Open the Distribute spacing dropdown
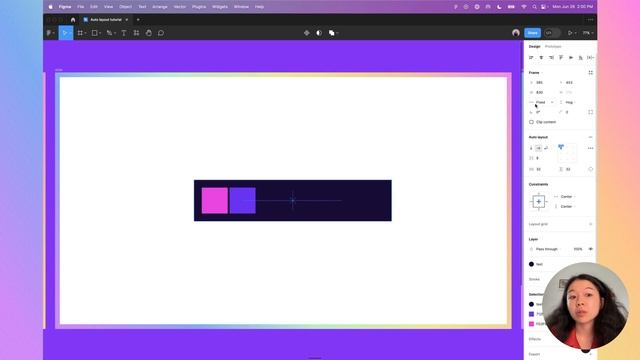640x360 pixels. click(x=591, y=58)
